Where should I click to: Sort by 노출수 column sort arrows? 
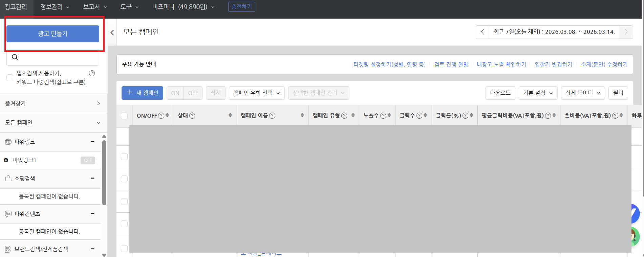click(x=389, y=115)
